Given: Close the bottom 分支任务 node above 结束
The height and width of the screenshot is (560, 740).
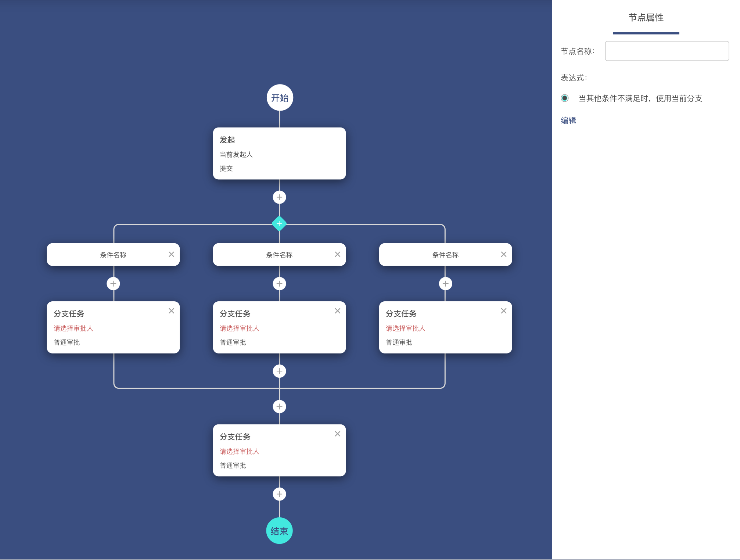Looking at the screenshot, I should (337, 434).
